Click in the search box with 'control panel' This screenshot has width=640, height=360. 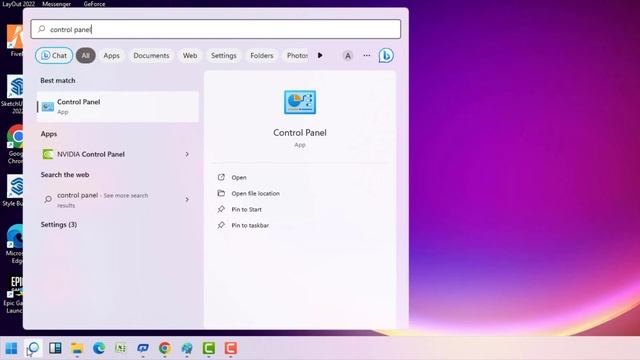click(x=216, y=29)
